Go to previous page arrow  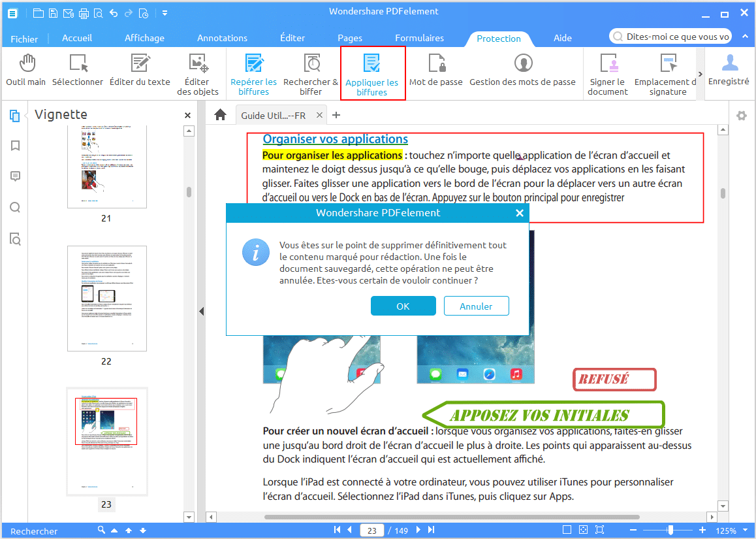pyautogui.click(x=349, y=530)
